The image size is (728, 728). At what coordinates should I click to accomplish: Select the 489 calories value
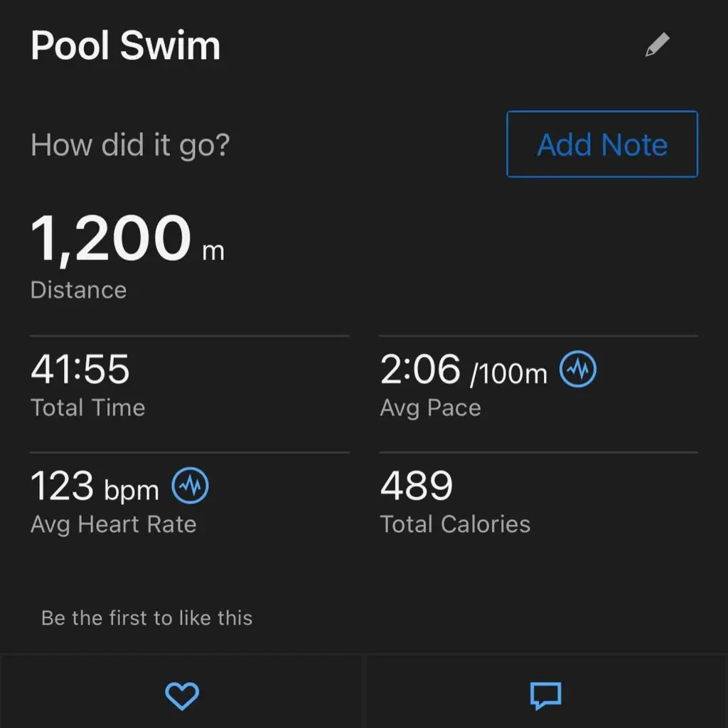417,488
